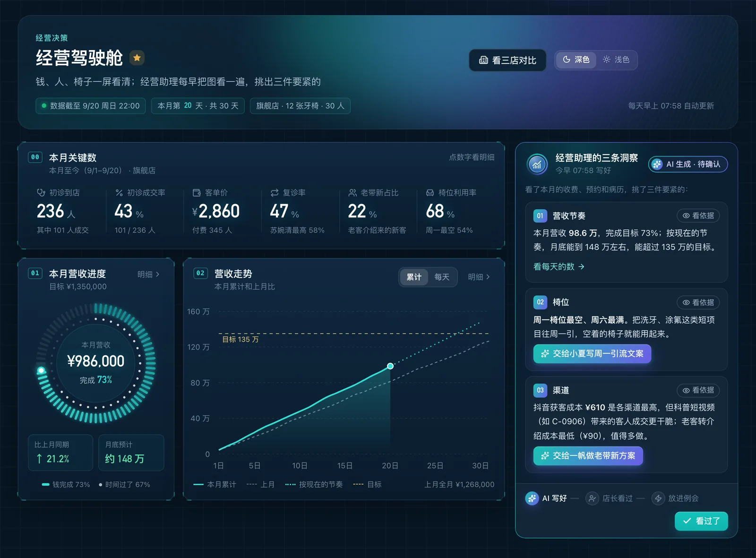
Task: Click the 数据截至 9/20 周日 22:00 chip
Action: pyautogui.click(x=91, y=106)
